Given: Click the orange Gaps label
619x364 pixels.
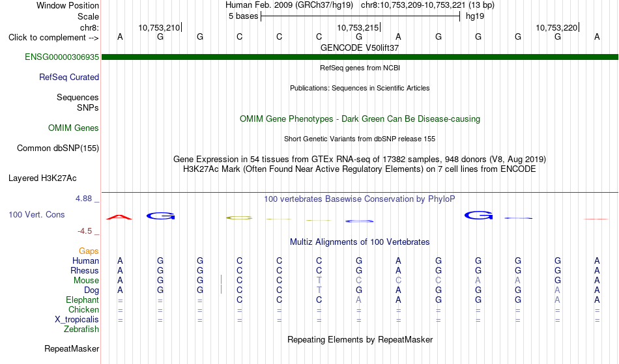Looking at the screenshot, I should (89, 251).
